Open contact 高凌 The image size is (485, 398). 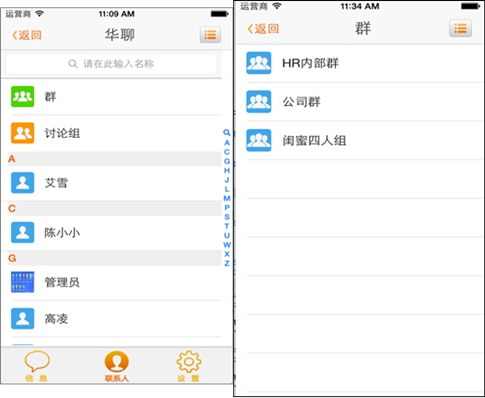[111, 319]
